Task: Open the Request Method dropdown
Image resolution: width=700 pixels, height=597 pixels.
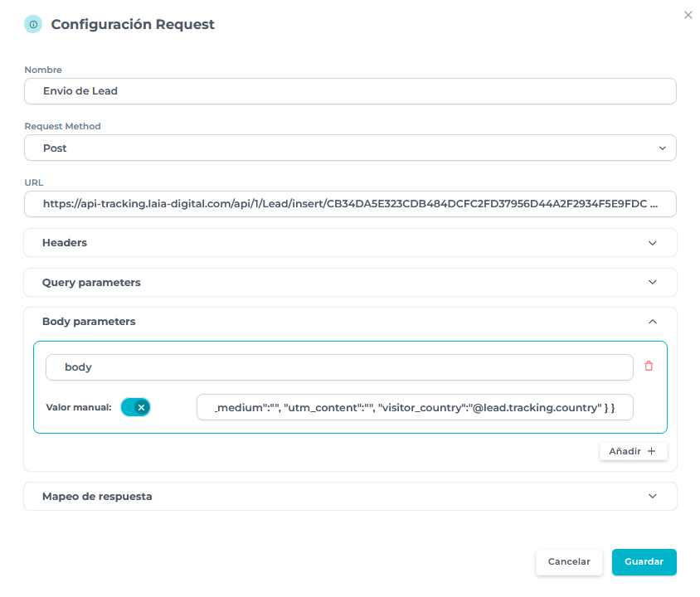Action: [350, 148]
